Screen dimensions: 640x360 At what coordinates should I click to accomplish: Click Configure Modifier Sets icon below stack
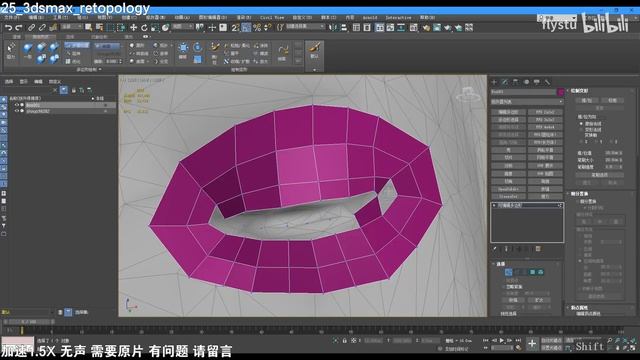[x=538, y=249]
